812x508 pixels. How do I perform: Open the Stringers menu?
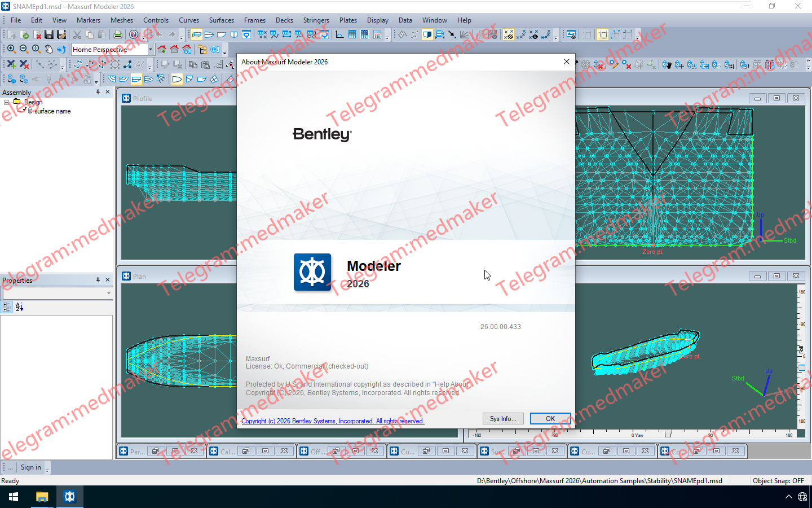pyautogui.click(x=316, y=20)
